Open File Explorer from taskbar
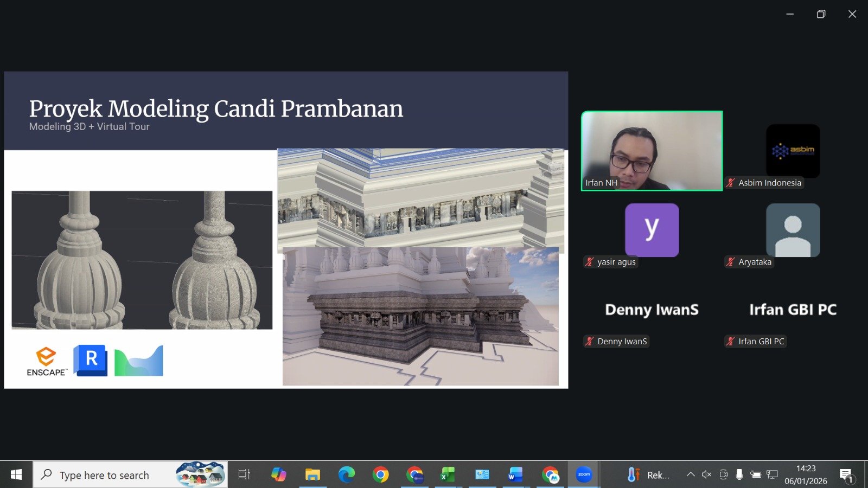Viewport: 868px width, 488px height. [312, 475]
